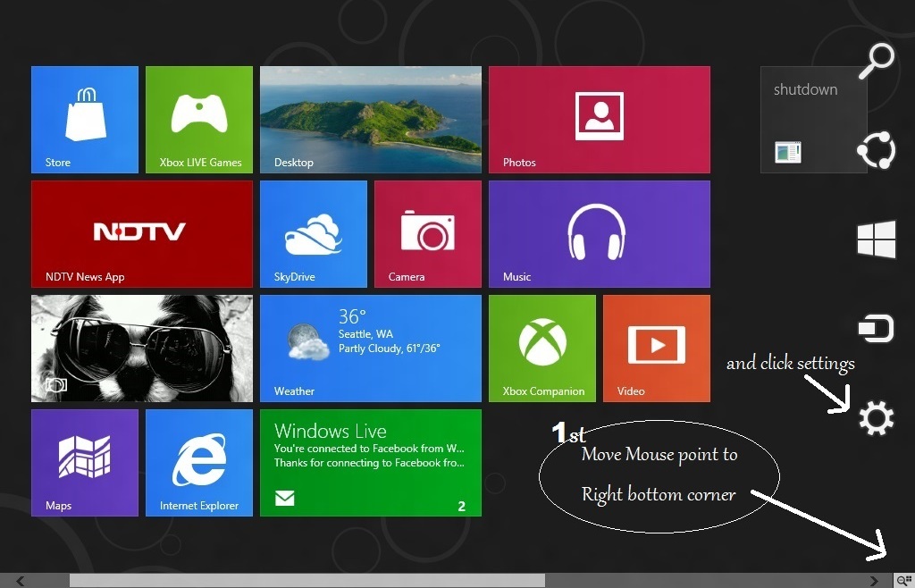
Task: Open the SkyDrive tile
Action: [313, 233]
